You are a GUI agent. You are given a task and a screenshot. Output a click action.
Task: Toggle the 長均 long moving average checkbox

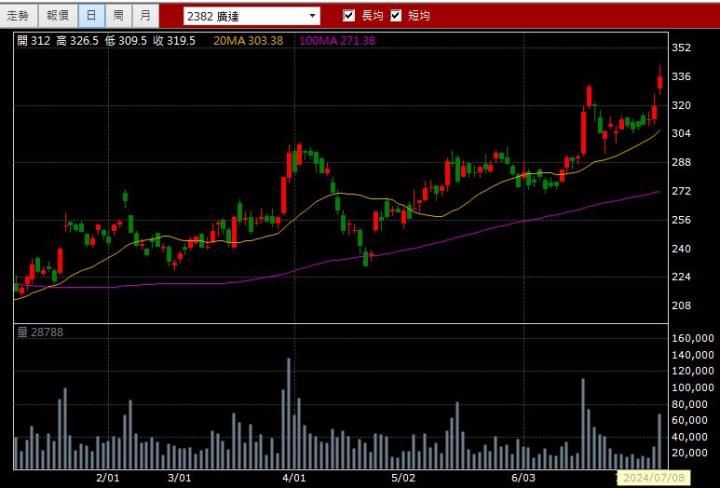point(349,15)
